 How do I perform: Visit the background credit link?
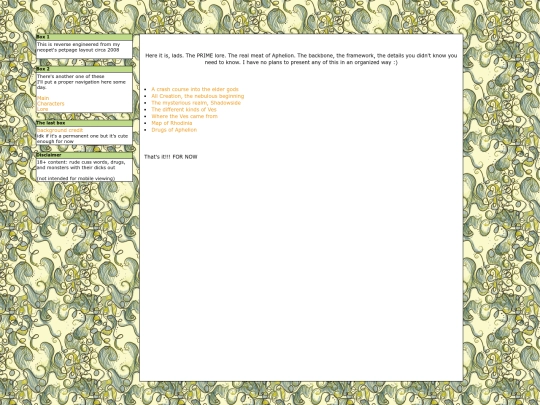tap(60, 130)
